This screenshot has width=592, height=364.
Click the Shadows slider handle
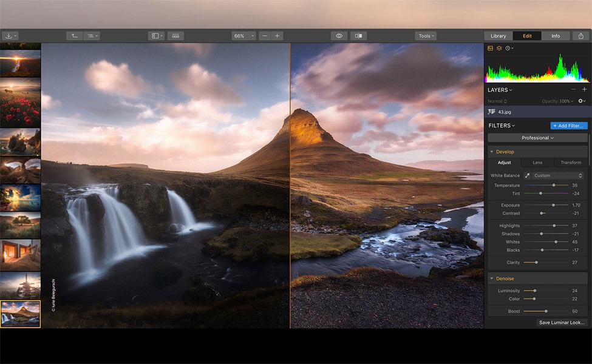[542, 234]
